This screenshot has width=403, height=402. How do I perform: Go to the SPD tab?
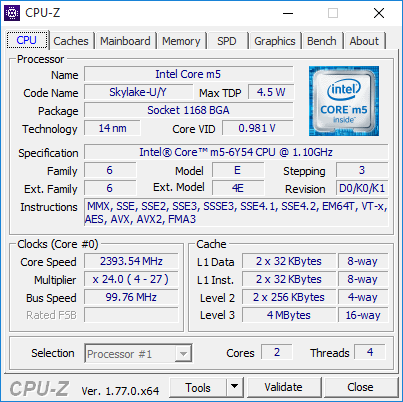click(227, 41)
